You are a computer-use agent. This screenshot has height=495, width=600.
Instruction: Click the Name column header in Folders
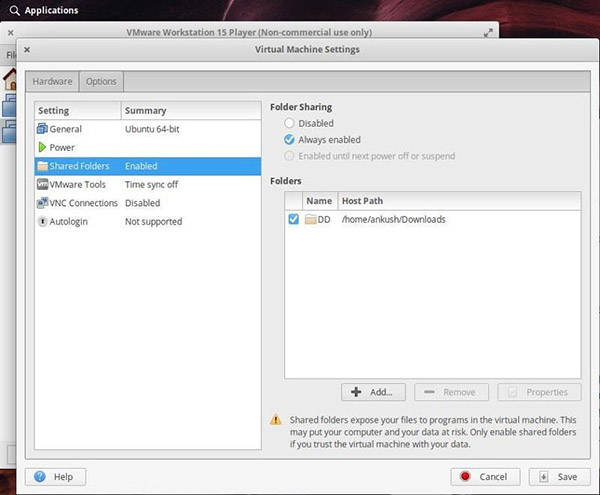point(320,201)
